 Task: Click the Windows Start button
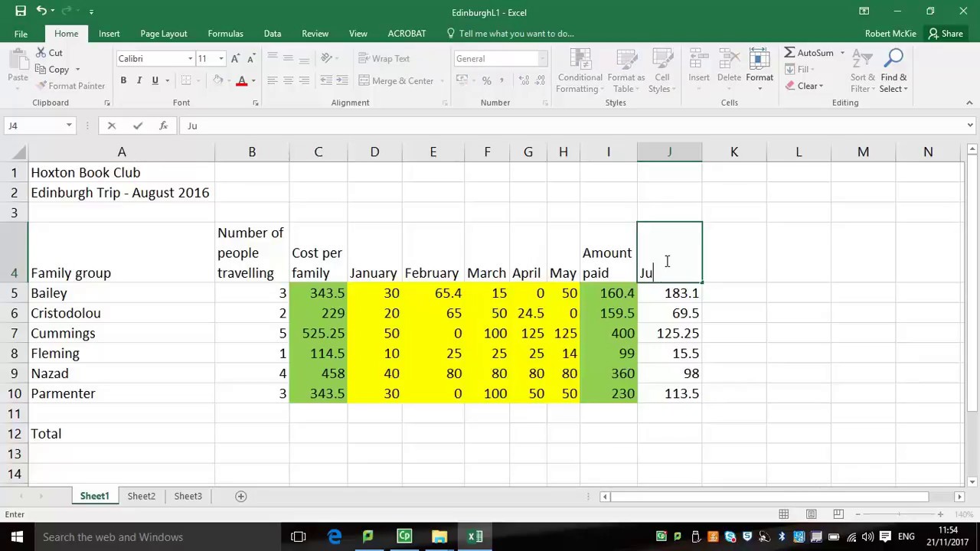(17, 536)
